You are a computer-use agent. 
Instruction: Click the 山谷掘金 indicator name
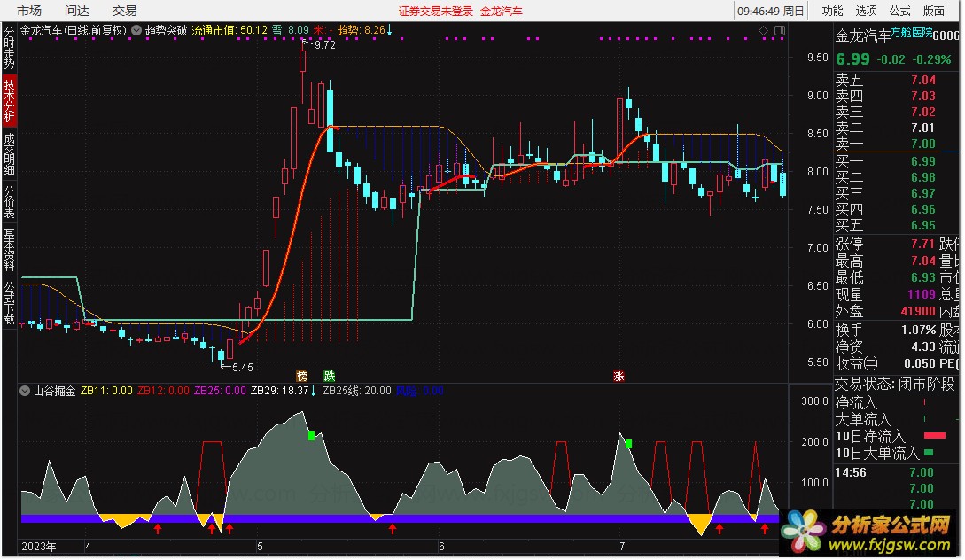click(x=55, y=391)
